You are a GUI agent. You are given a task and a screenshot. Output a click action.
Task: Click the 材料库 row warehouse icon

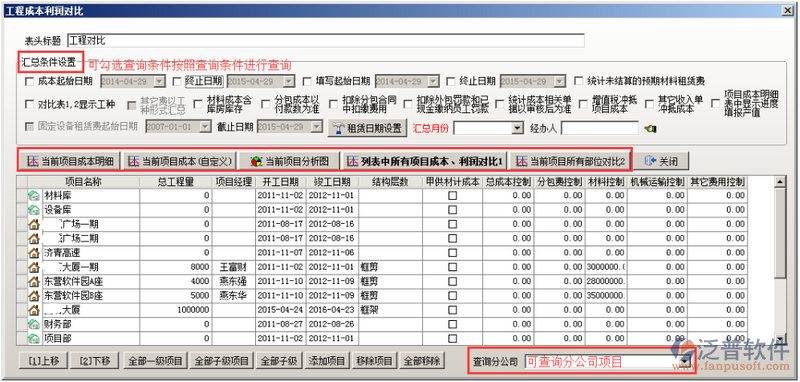tap(34, 195)
